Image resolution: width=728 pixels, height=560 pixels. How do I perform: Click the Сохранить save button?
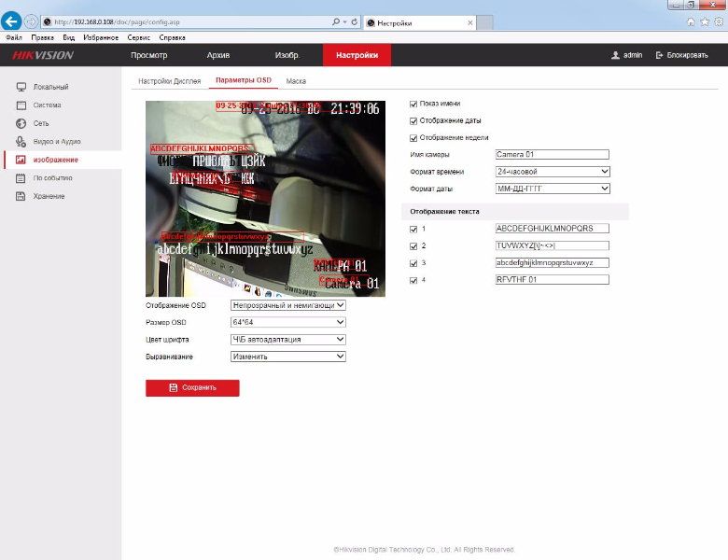pyautogui.click(x=192, y=387)
